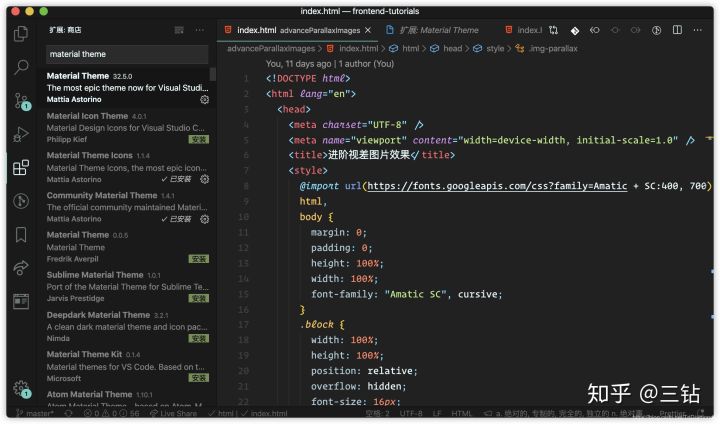Click the master branch in the status bar

point(35,413)
